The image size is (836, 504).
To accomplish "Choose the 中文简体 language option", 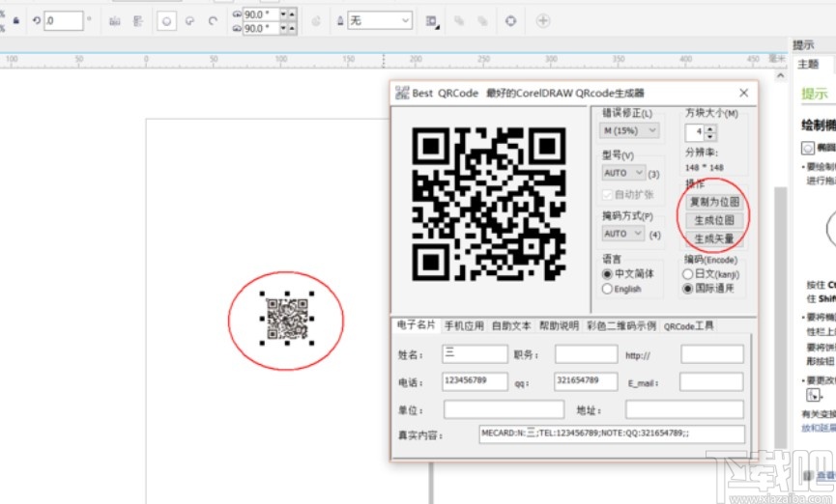I will 608,274.
